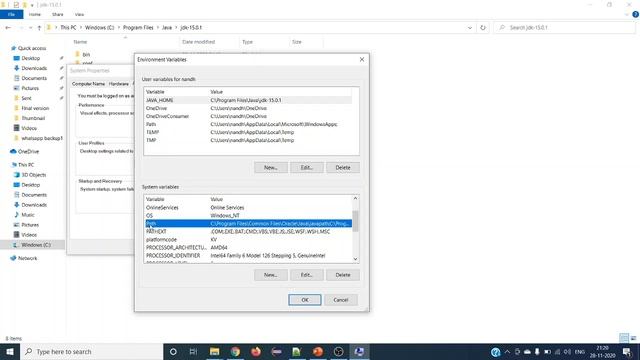Open the View ribbon tab
Screen dimensions: 640x360
point(79,14)
